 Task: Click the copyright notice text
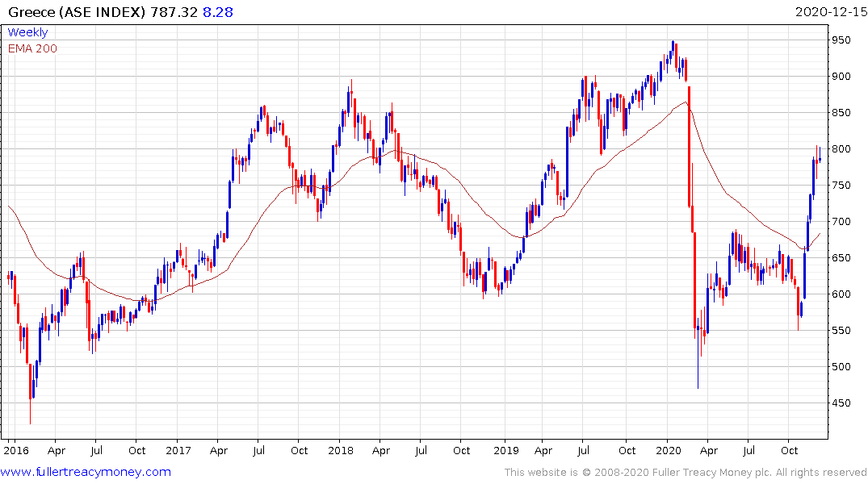tap(686, 473)
